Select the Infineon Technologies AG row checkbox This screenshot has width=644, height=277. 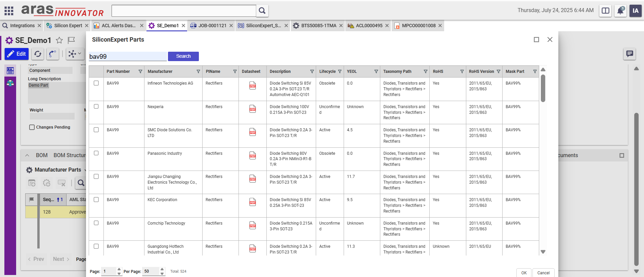pos(96,83)
